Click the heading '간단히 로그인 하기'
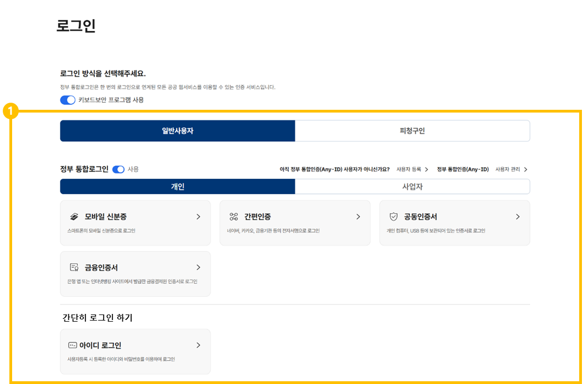This screenshot has width=588, height=384. tap(98, 318)
